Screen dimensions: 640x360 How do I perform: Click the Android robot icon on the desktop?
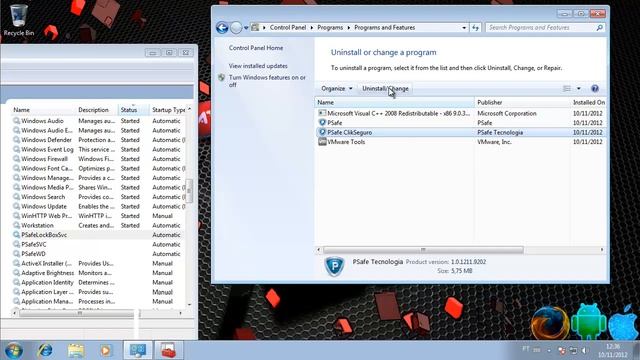(x=589, y=322)
